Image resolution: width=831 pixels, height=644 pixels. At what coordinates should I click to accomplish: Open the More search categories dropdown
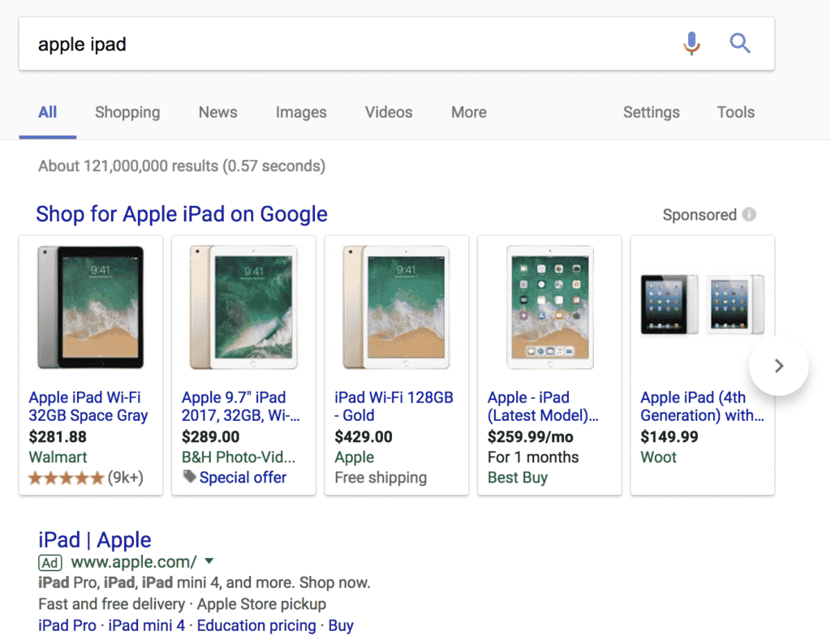(468, 112)
